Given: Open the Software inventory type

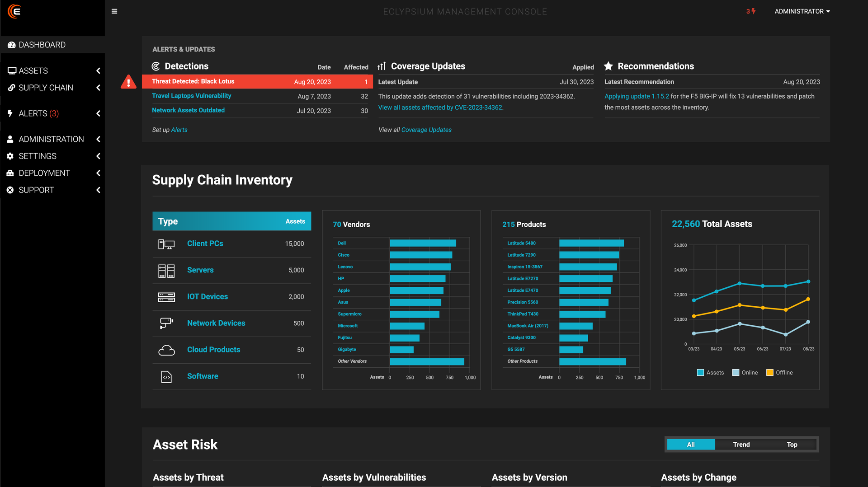Looking at the screenshot, I should point(203,376).
